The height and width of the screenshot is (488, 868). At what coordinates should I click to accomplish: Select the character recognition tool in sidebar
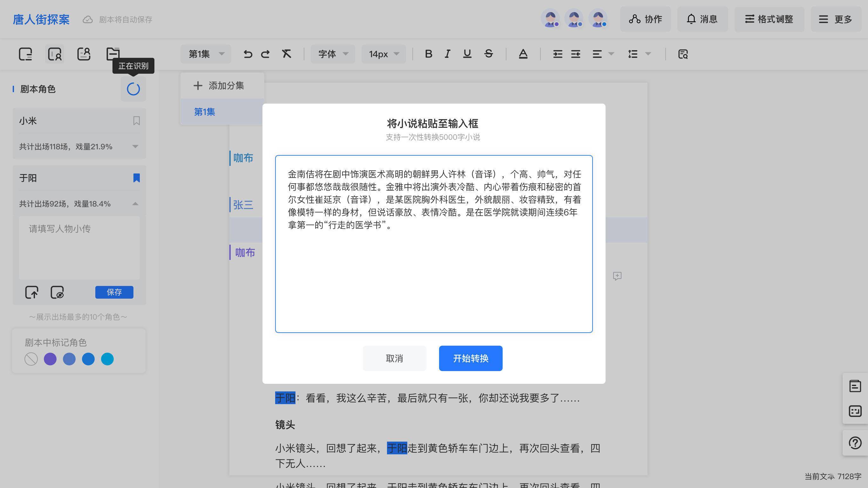(x=55, y=54)
